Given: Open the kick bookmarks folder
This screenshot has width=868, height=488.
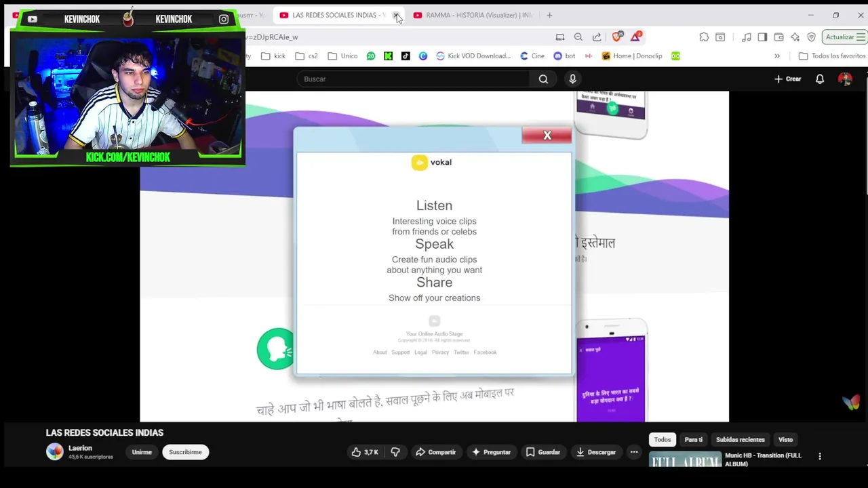Looking at the screenshot, I should tap(273, 56).
